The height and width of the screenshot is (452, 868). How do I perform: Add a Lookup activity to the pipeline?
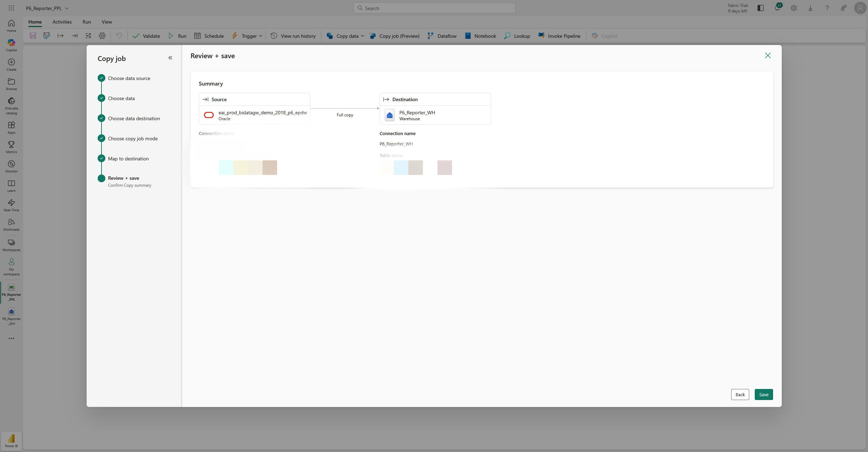coord(516,36)
